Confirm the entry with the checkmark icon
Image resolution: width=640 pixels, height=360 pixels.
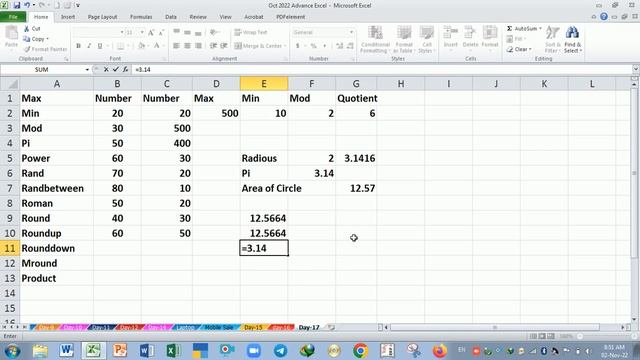pos(116,69)
